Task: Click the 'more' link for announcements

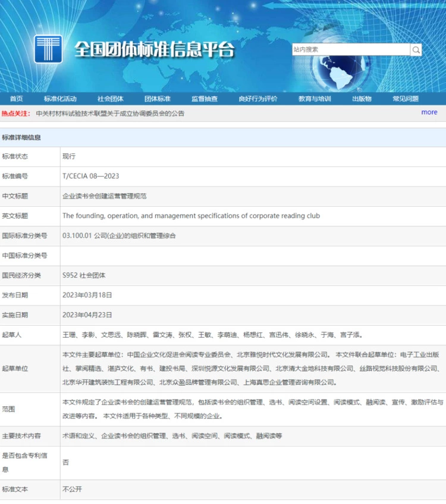Action: tap(429, 112)
